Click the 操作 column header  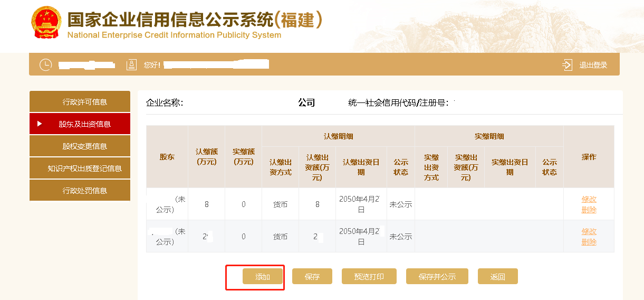[589, 157]
